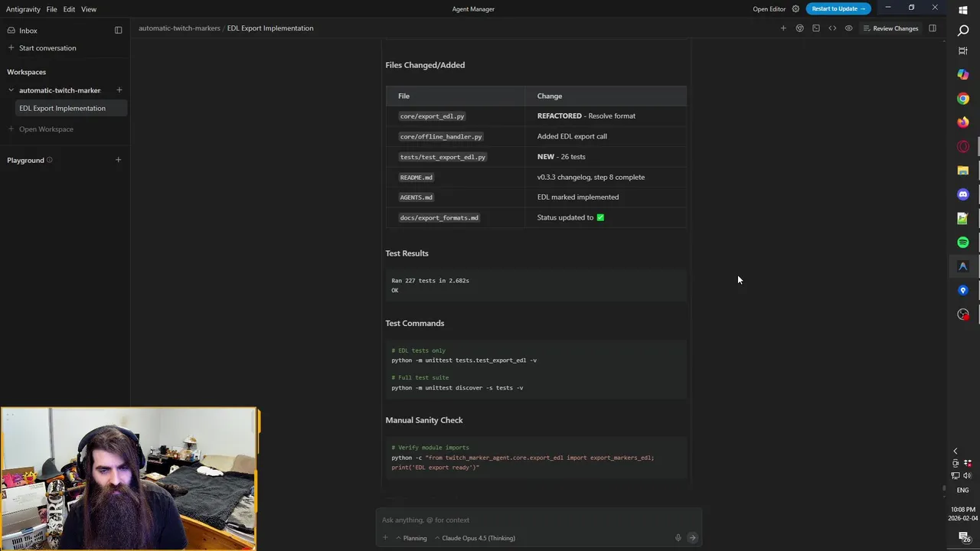Screen dimensions: 980x551
Task: Click the Restart to Update button
Action: point(838,9)
